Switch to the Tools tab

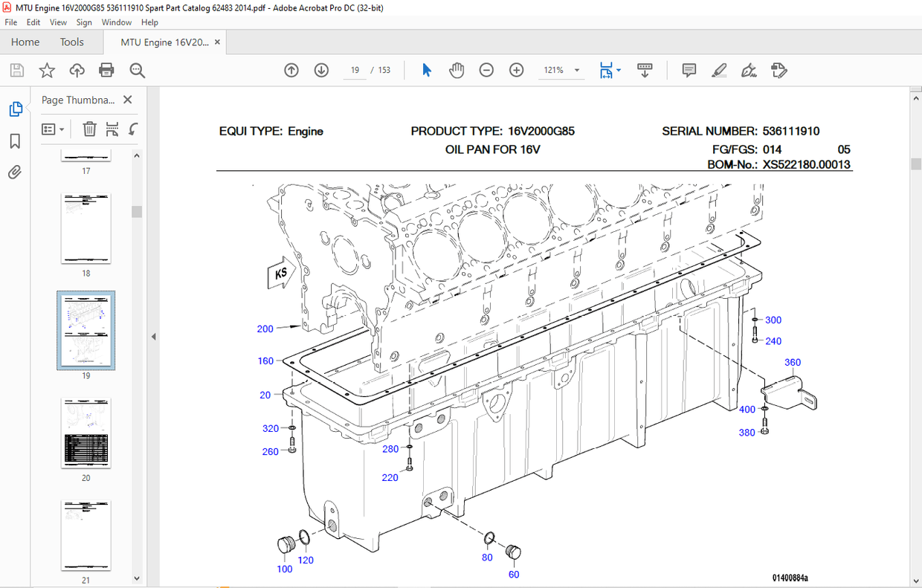coord(71,42)
